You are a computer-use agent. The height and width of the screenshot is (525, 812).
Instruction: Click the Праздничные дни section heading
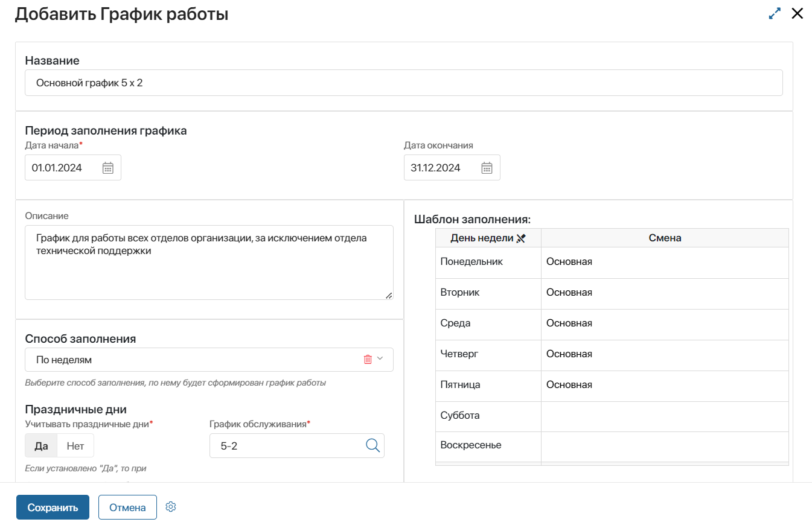pyautogui.click(x=75, y=410)
